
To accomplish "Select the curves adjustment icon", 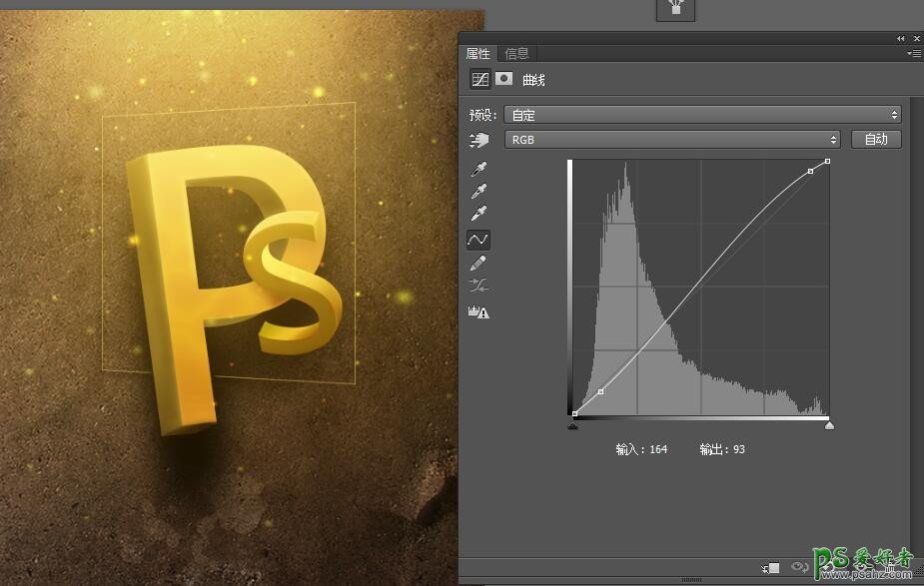I will [x=480, y=80].
